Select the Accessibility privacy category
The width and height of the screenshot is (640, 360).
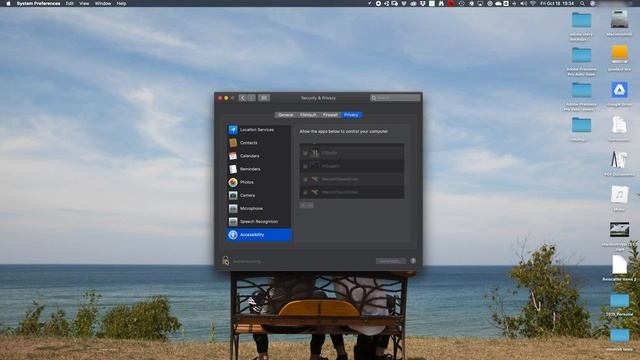(258, 235)
